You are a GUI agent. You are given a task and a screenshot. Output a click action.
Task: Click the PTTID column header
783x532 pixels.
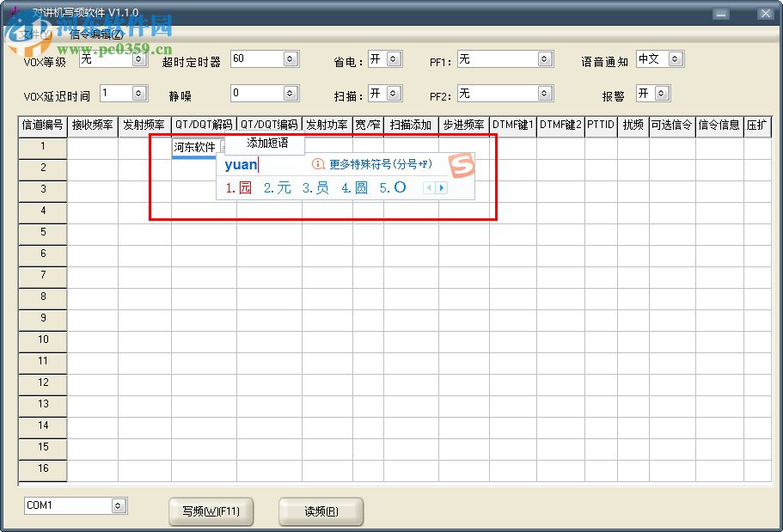(602, 125)
